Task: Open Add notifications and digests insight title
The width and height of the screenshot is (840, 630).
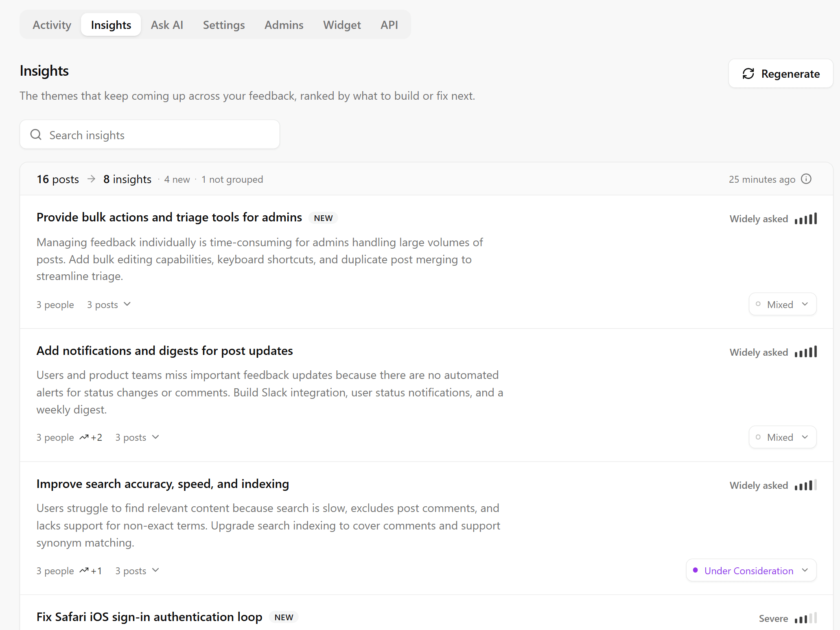Action: click(165, 351)
